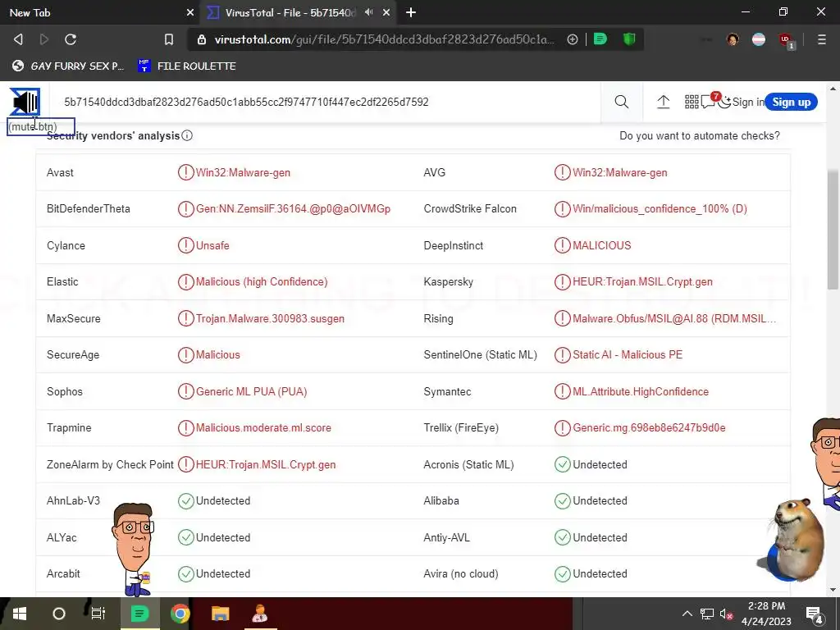The image size is (840, 630).
Task: Click the muted volume tray icon
Action: click(x=726, y=614)
